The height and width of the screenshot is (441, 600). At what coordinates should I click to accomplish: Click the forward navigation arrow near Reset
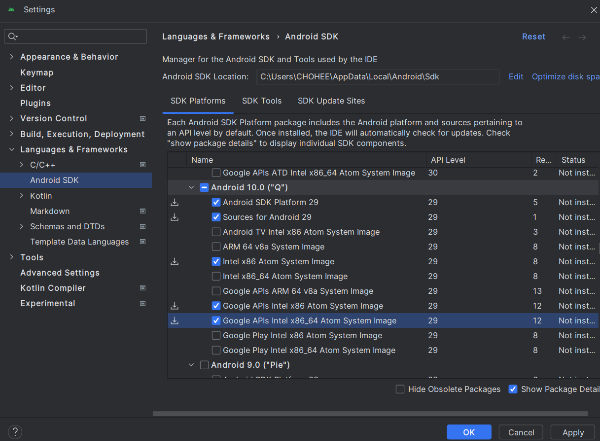pos(582,37)
